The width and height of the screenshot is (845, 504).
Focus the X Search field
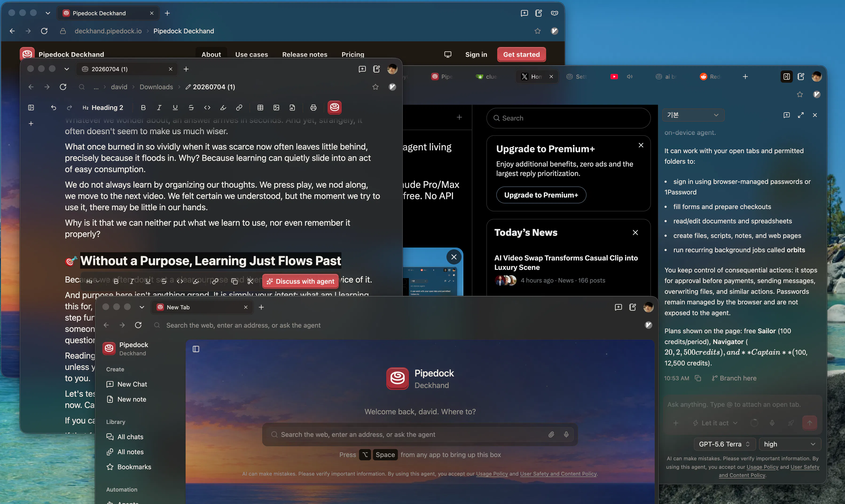pyautogui.click(x=568, y=118)
